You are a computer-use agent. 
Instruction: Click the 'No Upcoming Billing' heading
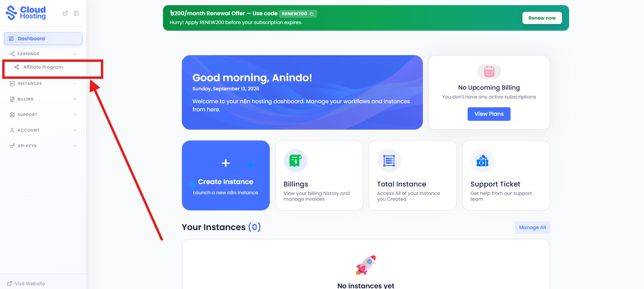pyautogui.click(x=489, y=88)
